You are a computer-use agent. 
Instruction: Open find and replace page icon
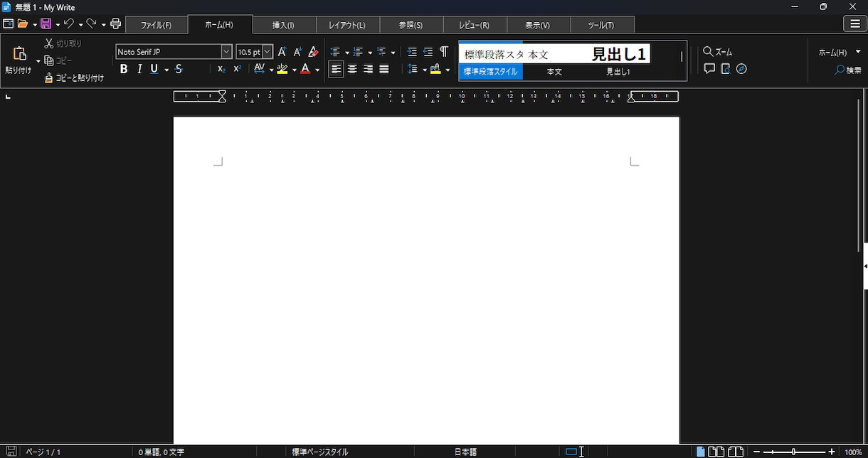point(726,69)
